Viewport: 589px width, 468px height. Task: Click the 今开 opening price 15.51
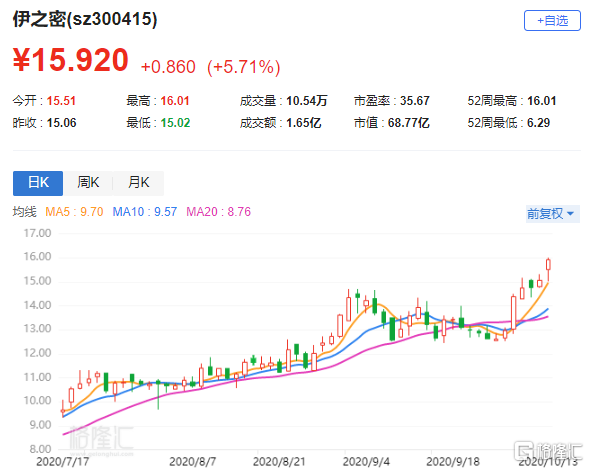click(x=61, y=101)
